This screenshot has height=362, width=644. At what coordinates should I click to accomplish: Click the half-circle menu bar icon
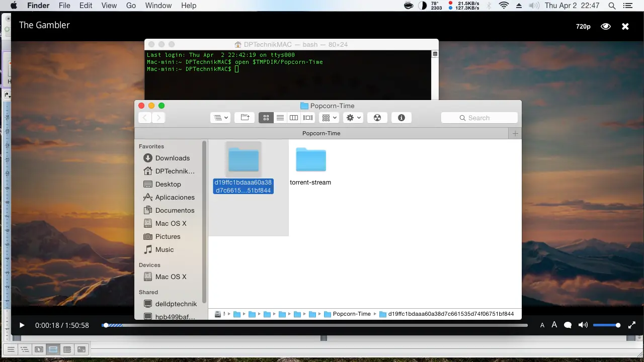422,6
